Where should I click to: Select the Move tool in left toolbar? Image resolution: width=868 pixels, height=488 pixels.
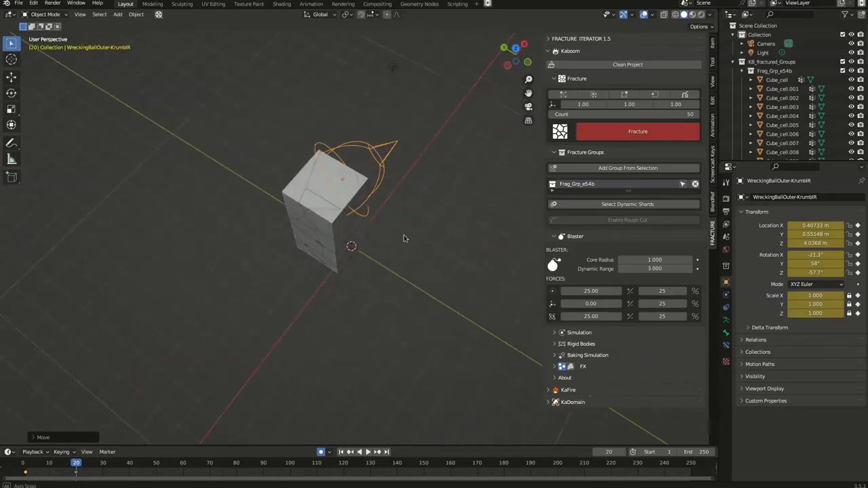[x=11, y=77]
